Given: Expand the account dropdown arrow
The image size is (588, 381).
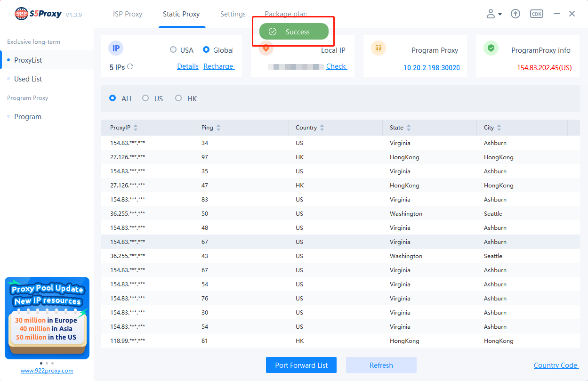Looking at the screenshot, I should pyautogui.click(x=500, y=15).
